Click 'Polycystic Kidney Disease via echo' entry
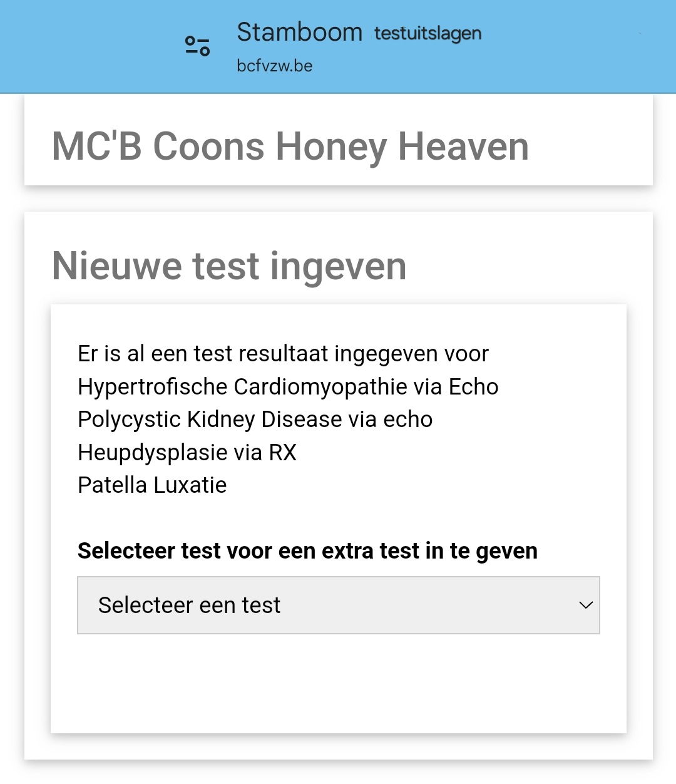This screenshot has height=784, width=676. (x=255, y=420)
